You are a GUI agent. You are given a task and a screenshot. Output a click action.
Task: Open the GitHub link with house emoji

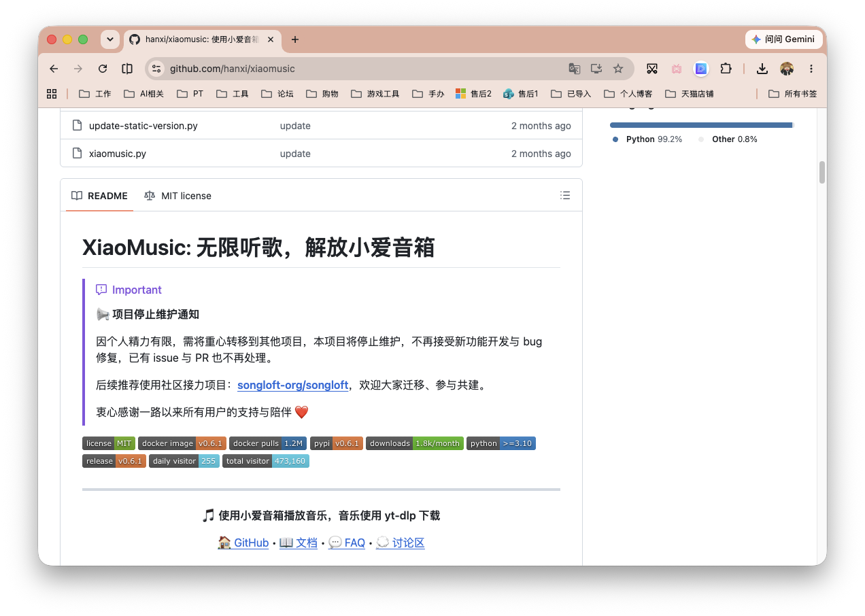pos(243,543)
